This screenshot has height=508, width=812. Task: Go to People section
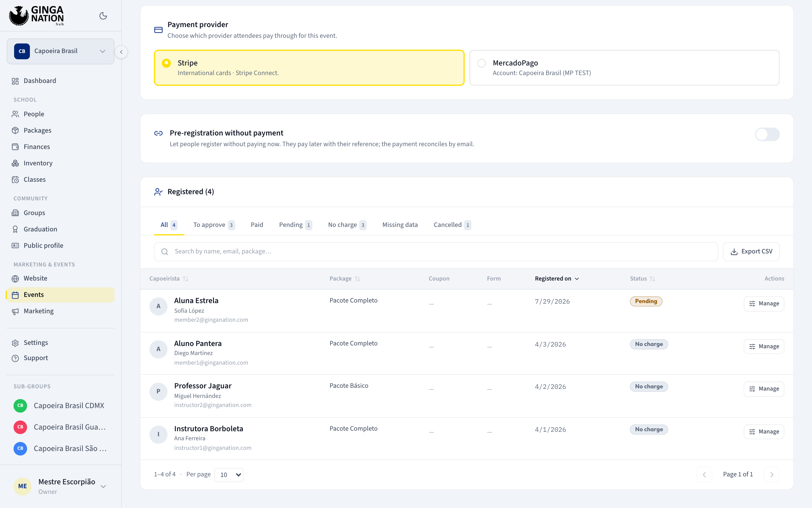point(60,114)
